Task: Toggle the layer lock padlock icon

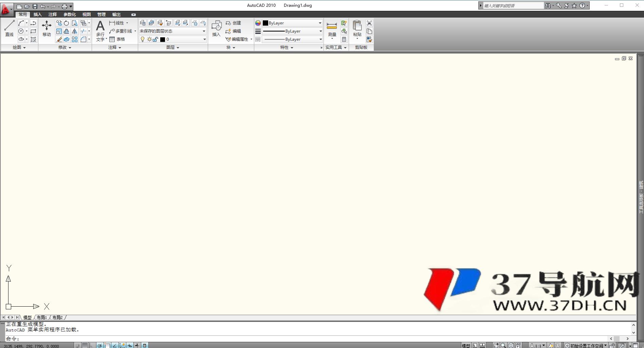Action: pyautogui.click(x=155, y=39)
